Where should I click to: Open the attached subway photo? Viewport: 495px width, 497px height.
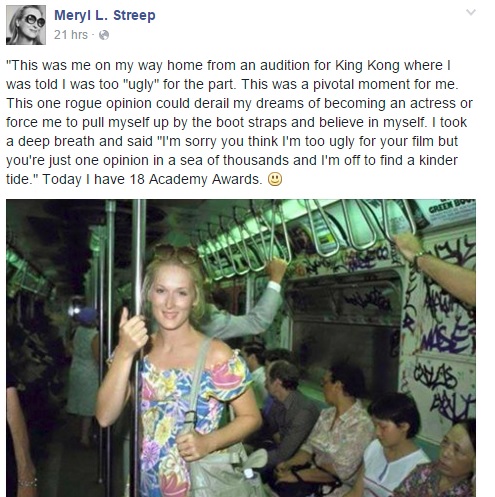[x=241, y=348]
